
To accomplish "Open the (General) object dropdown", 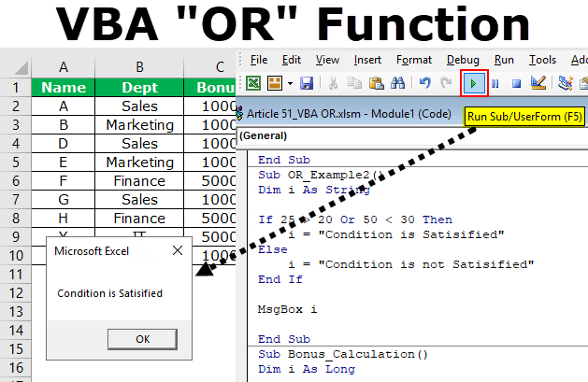I will pos(412,136).
